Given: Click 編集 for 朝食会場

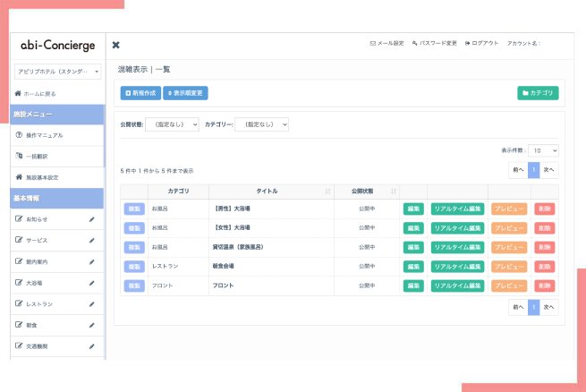Looking at the screenshot, I should (x=413, y=267).
